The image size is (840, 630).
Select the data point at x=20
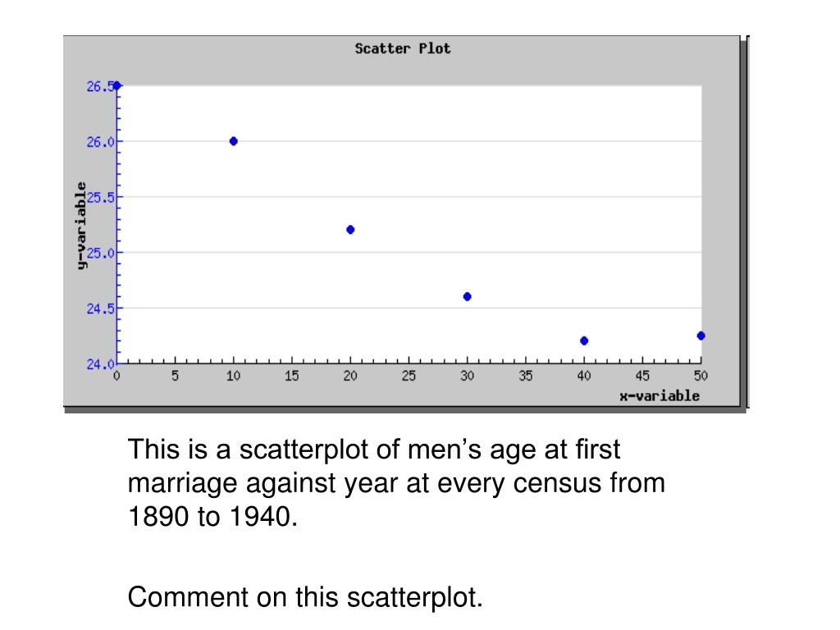point(350,230)
